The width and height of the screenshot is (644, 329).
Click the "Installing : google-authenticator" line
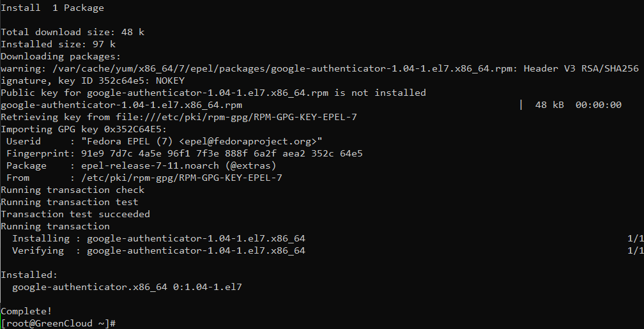158,238
